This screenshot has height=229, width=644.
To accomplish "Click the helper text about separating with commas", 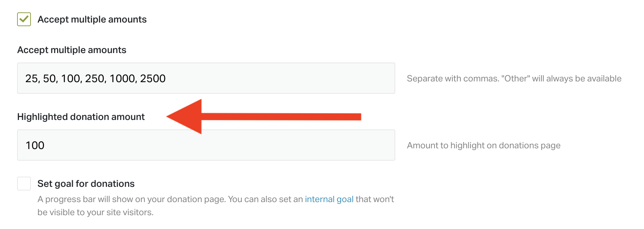I will click(513, 78).
